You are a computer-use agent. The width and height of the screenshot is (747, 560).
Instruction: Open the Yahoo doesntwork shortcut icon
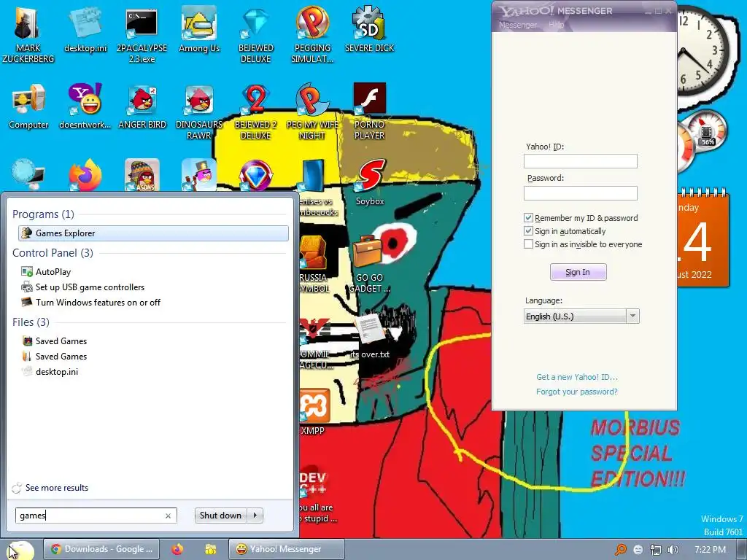click(x=85, y=106)
